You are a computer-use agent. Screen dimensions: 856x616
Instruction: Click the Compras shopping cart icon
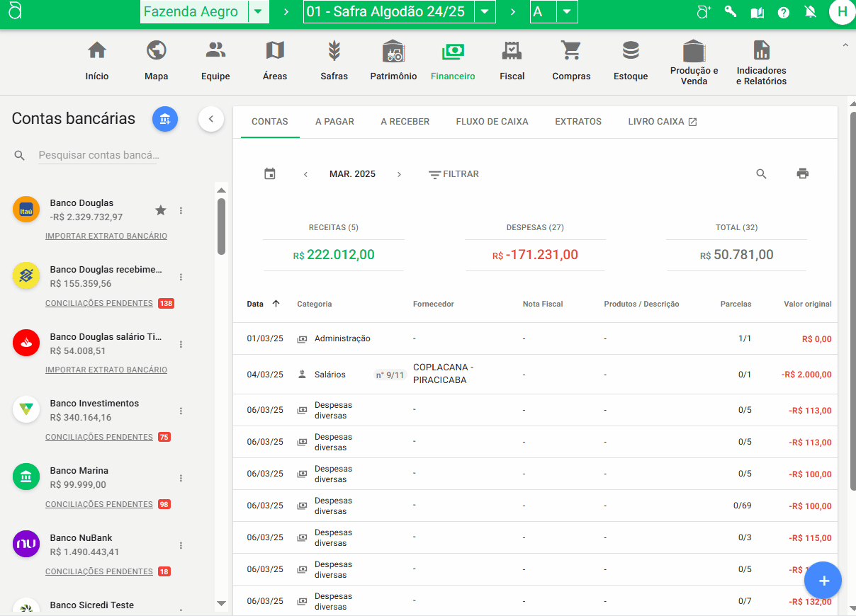tap(570, 51)
